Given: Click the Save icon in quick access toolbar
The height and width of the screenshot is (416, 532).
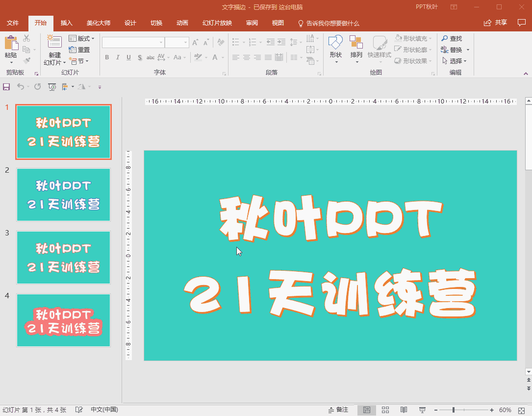Looking at the screenshot, I should pos(6,87).
